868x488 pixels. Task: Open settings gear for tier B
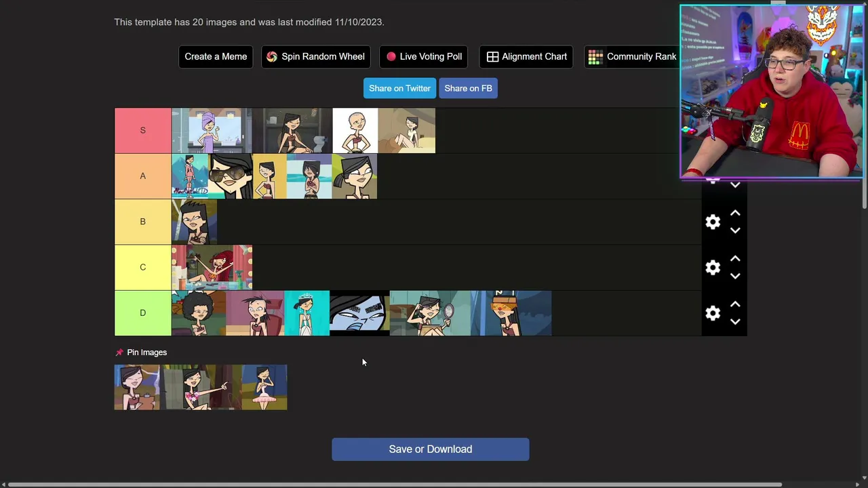[x=713, y=222]
